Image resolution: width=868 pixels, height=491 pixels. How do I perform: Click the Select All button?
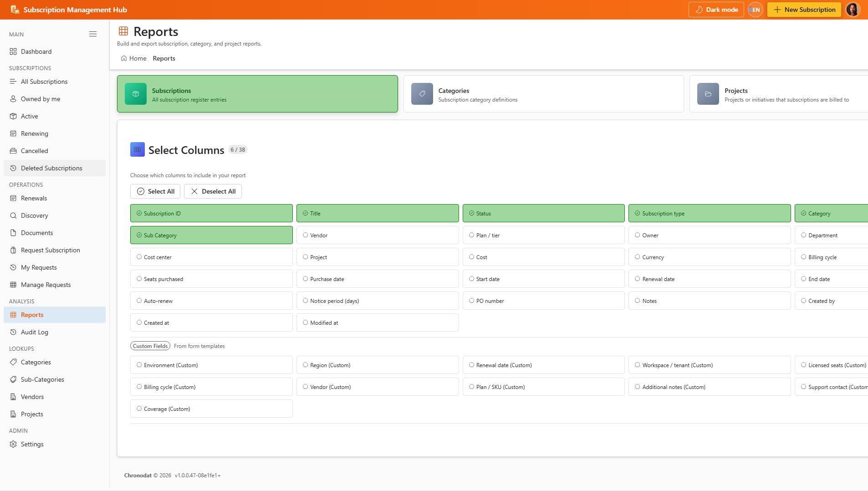pos(155,191)
